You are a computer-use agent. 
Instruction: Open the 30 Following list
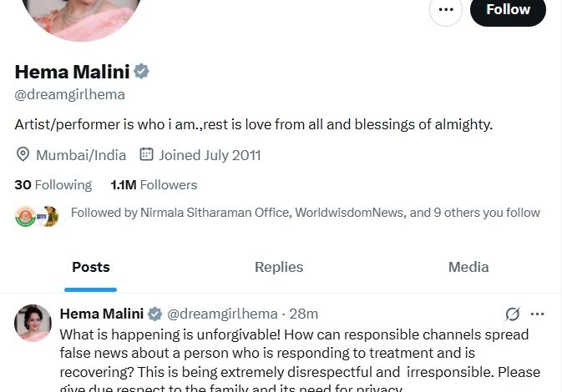tap(53, 184)
